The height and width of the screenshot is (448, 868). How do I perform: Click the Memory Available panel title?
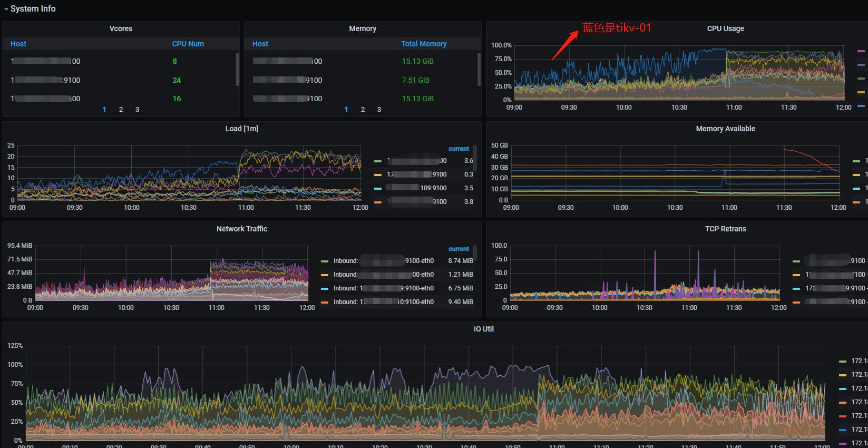click(725, 129)
